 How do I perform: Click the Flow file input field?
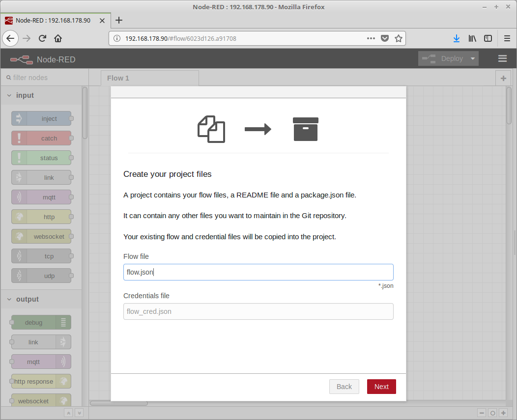[258, 272]
